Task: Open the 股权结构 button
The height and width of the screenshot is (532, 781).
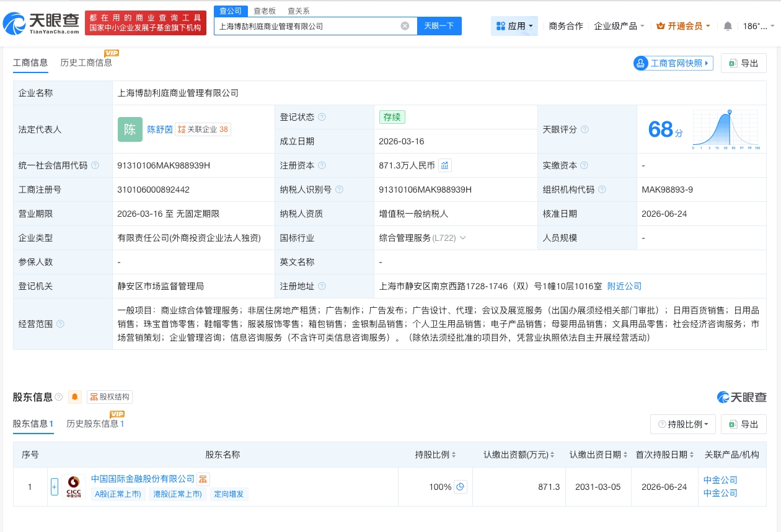Action: (x=110, y=397)
